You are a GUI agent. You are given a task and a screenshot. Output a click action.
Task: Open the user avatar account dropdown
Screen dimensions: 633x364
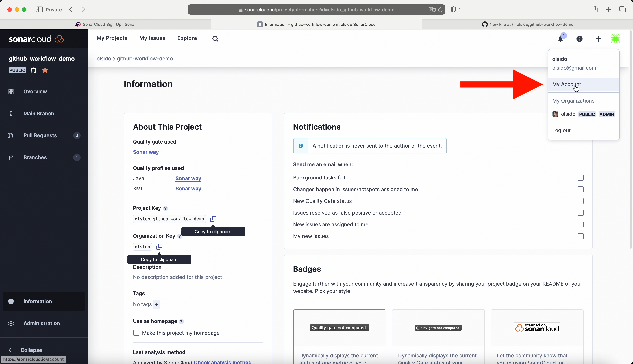pyautogui.click(x=615, y=39)
